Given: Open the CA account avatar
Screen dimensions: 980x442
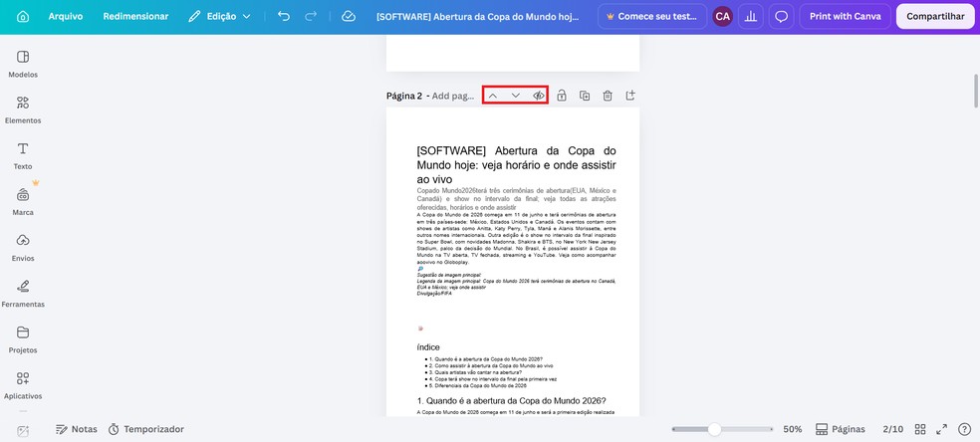Looking at the screenshot, I should 722,17.
